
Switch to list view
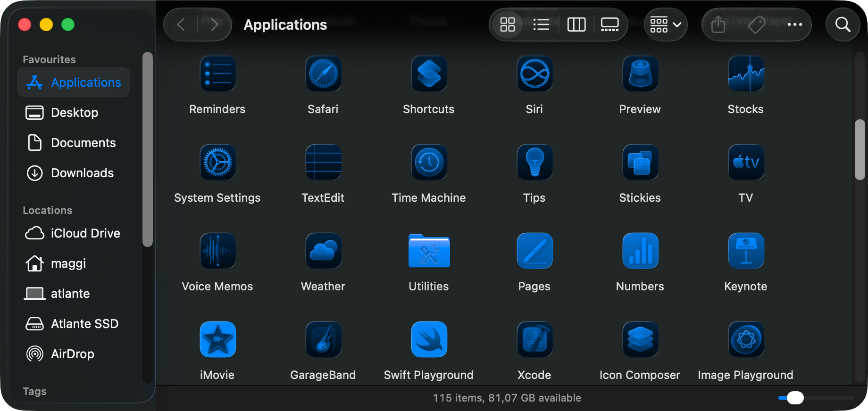[541, 25]
